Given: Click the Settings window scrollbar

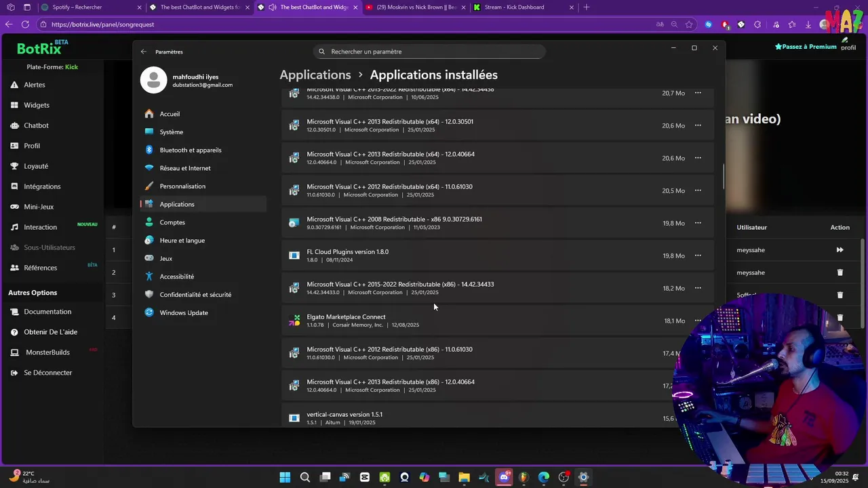Looking at the screenshot, I should [723, 178].
